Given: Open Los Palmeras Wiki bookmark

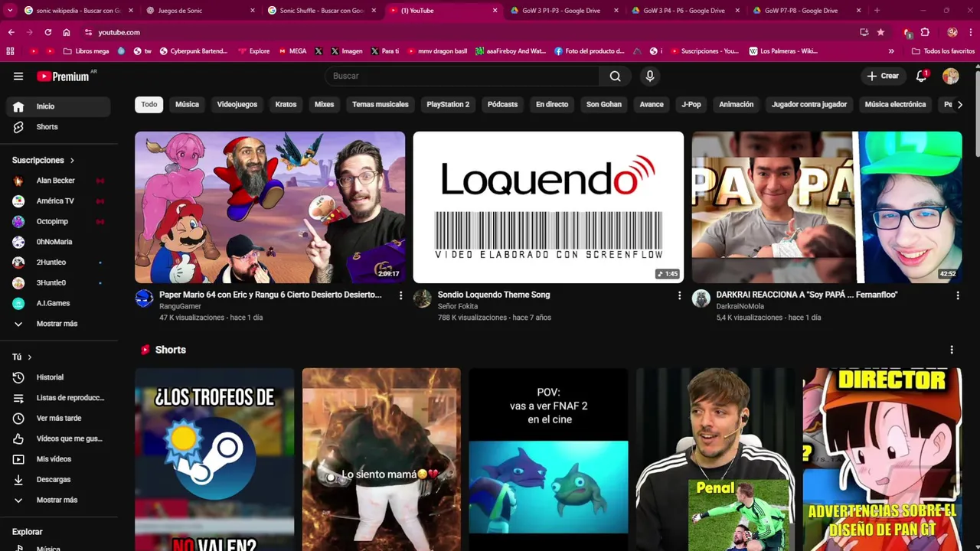Looking at the screenshot, I should click(783, 51).
